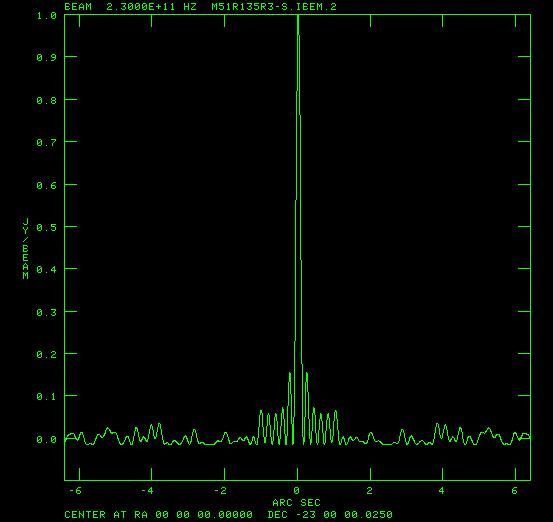This screenshot has width=553, height=522.
Task: Click the -2 x-axis tick label
Action: (x=220, y=490)
